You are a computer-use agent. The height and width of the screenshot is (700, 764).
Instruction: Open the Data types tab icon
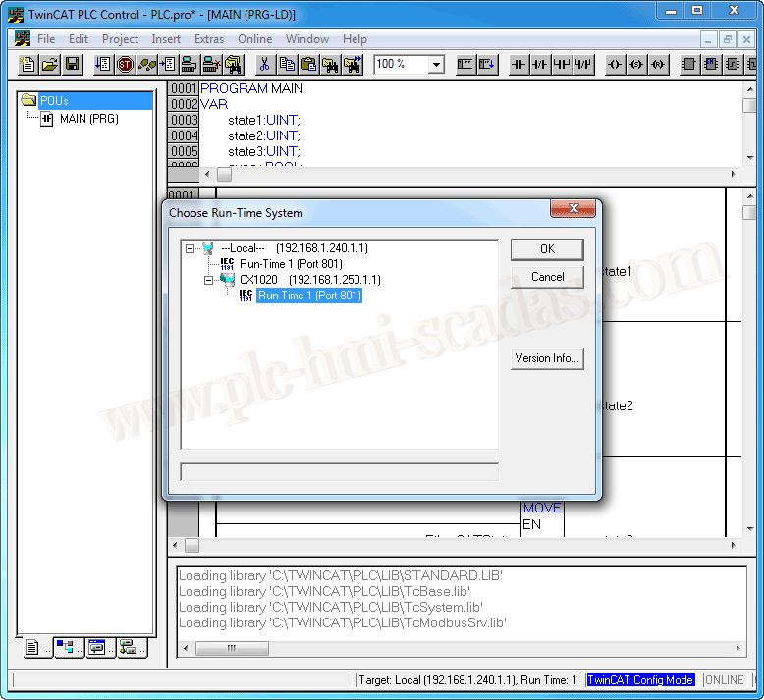pyautogui.click(x=65, y=647)
